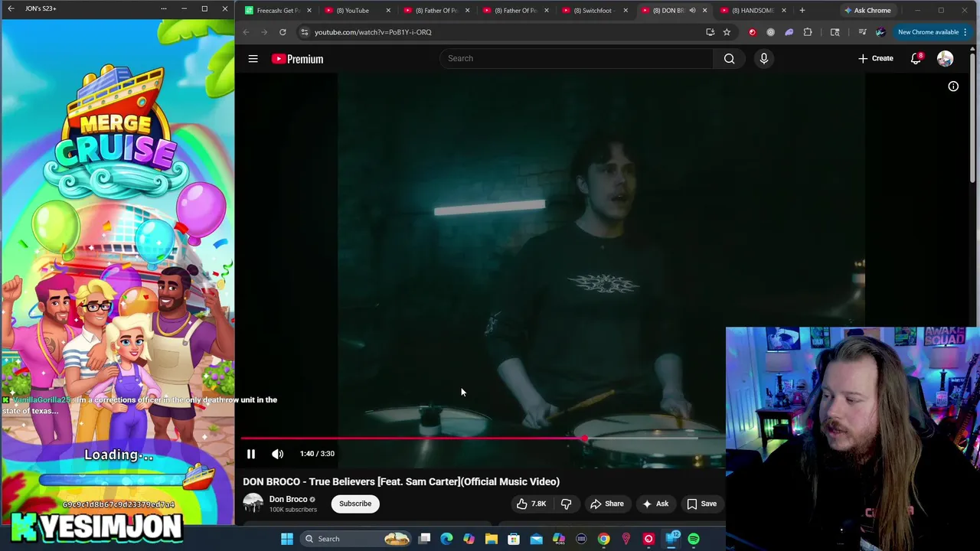
Task: Share the video
Action: click(x=606, y=504)
